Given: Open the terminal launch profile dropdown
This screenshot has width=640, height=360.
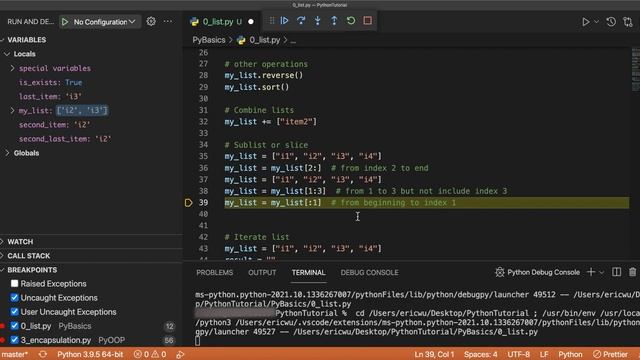Looking at the screenshot, I should [x=601, y=272].
